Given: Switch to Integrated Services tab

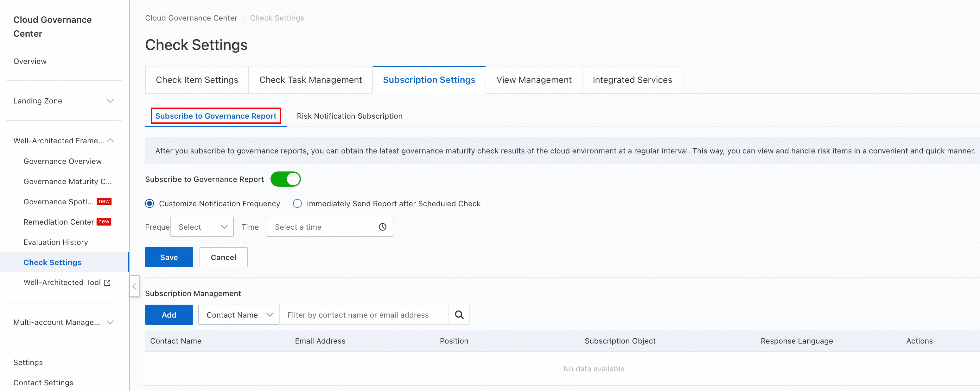Looking at the screenshot, I should (x=632, y=80).
